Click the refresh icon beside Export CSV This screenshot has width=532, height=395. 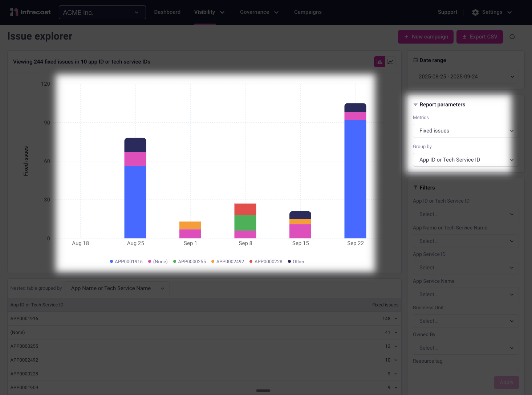(x=512, y=37)
